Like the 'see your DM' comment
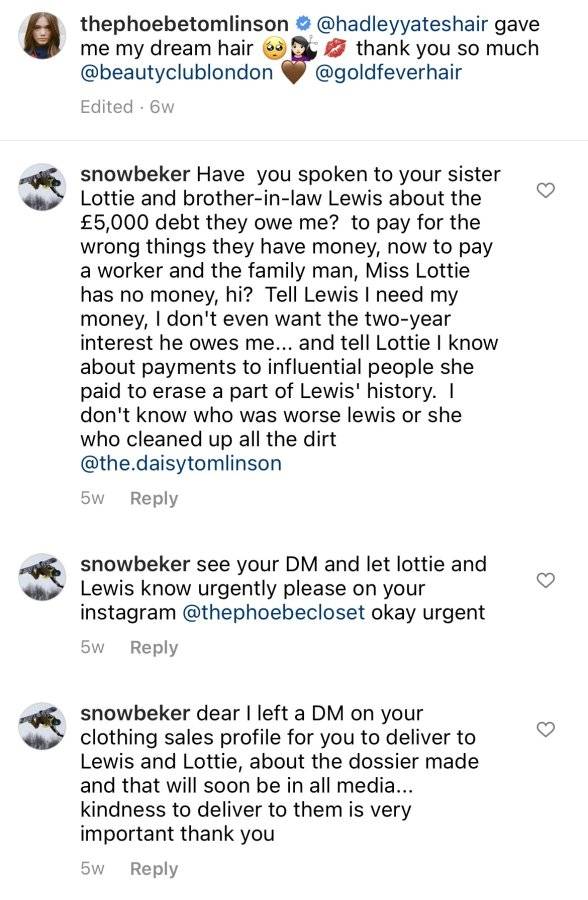This screenshot has height=900, width=588. tap(545, 580)
